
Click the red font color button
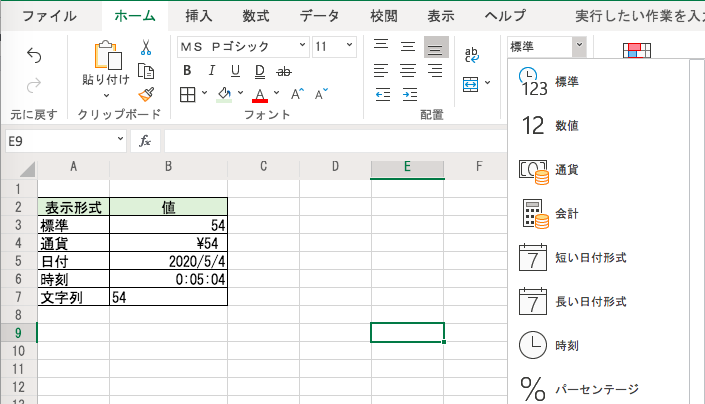pos(260,95)
